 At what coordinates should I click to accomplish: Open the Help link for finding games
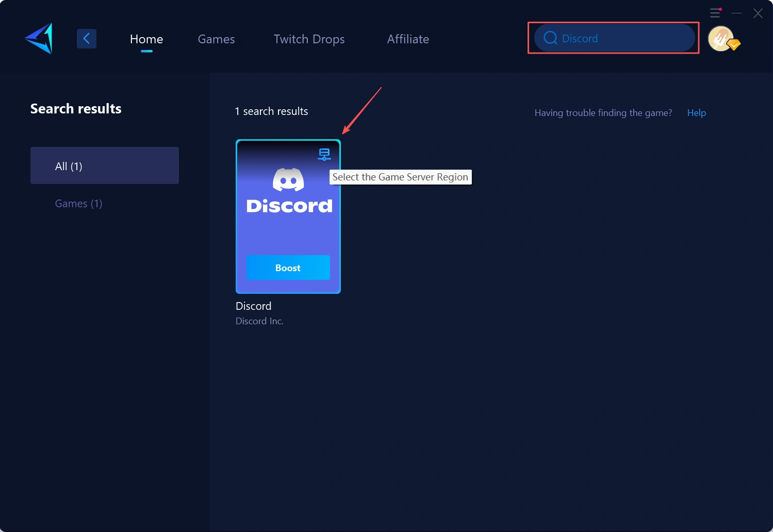point(696,112)
